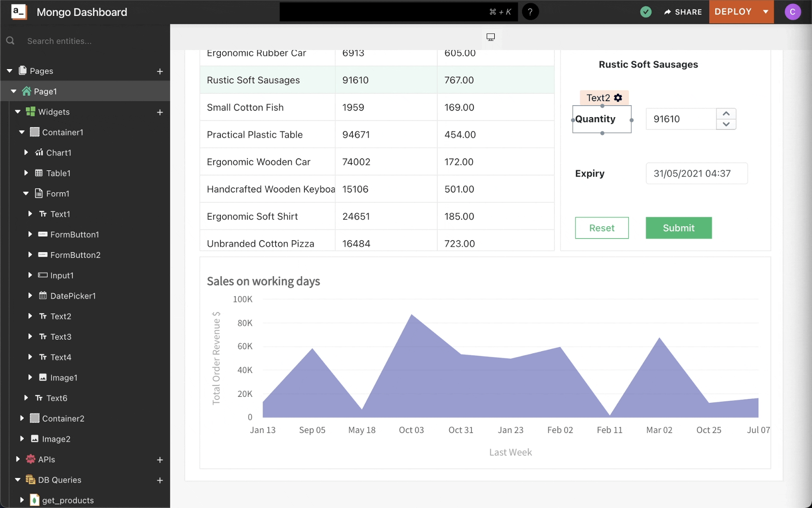Collapse the Form1 node
This screenshot has width=812, height=508.
(26, 193)
